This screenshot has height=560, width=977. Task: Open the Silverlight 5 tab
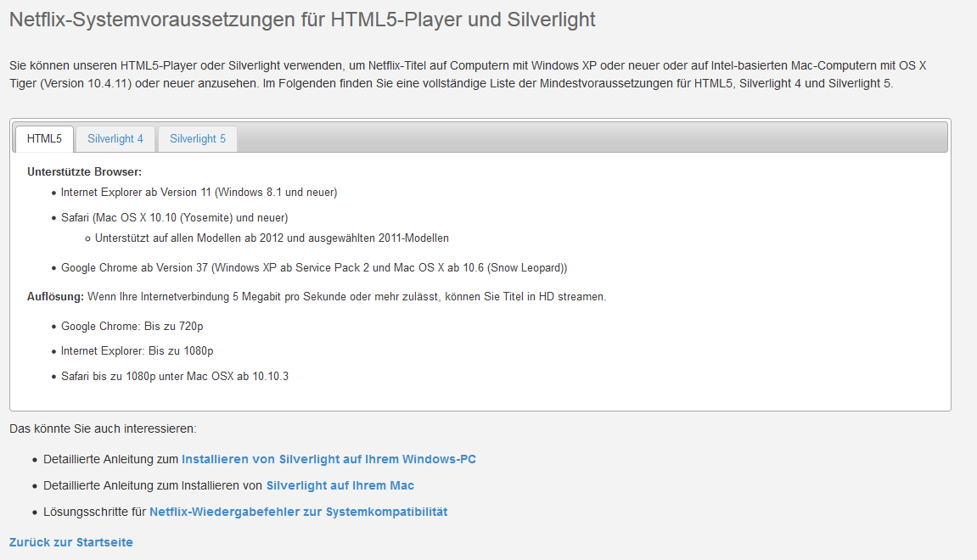[198, 139]
